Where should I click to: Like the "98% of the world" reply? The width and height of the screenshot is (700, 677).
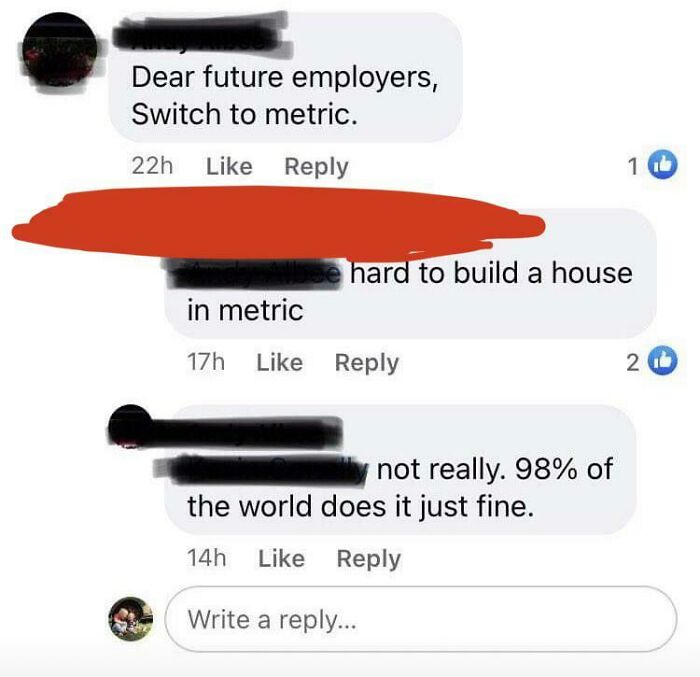tap(282, 559)
